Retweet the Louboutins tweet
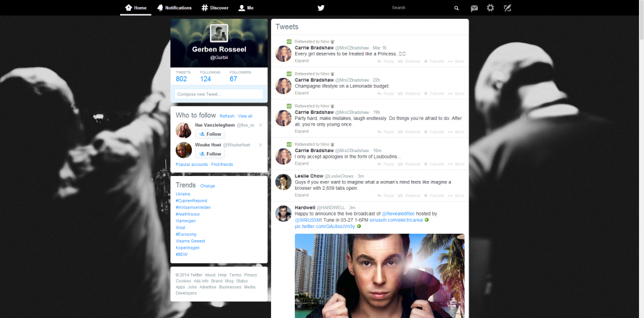The height and width of the screenshot is (318, 644). point(409,164)
